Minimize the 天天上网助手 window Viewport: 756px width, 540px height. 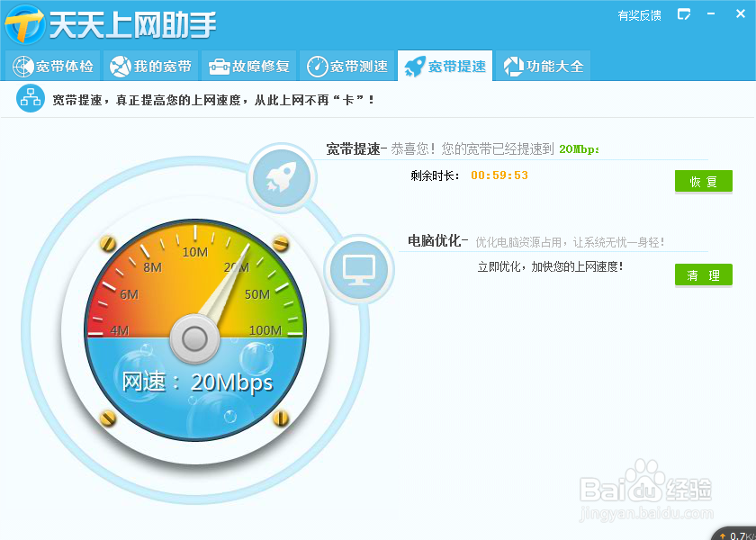pos(711,14)
